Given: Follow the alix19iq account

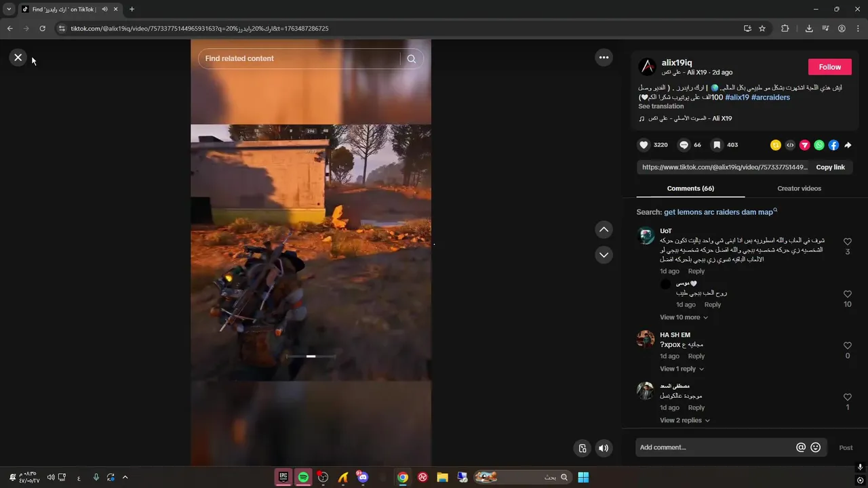Looking at the screenshot, I should 829,67.
